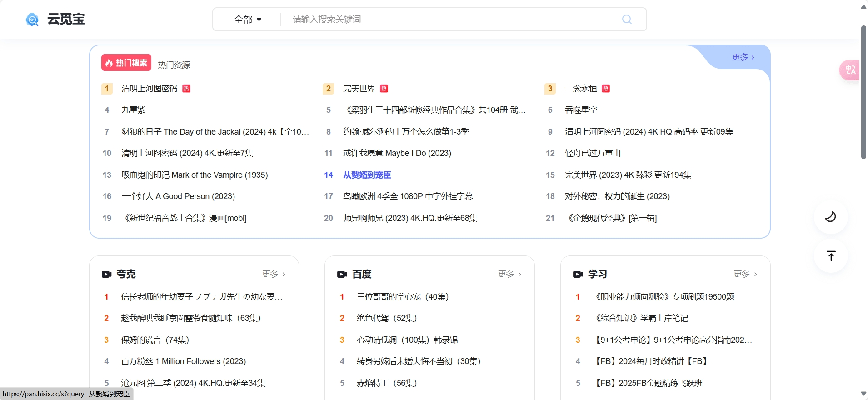
Task: Open hot search item 轻舟已过万重山
Action: pyautogui.click(x=593, y=153)
